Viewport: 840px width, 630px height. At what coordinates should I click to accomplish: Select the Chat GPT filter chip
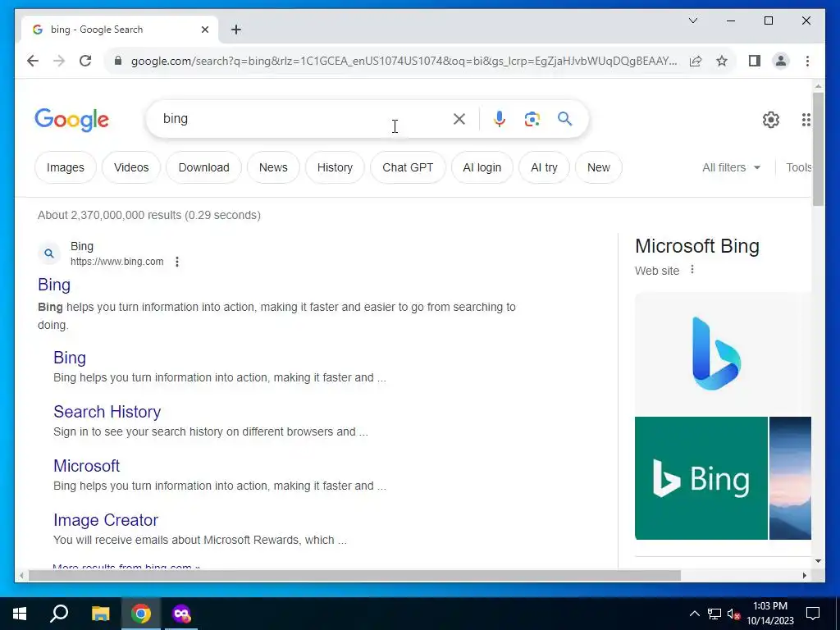(408, 167)
